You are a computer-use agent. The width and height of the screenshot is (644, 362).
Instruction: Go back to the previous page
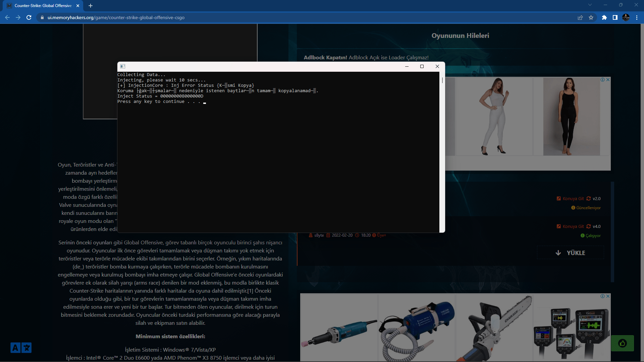pos(7,17)
